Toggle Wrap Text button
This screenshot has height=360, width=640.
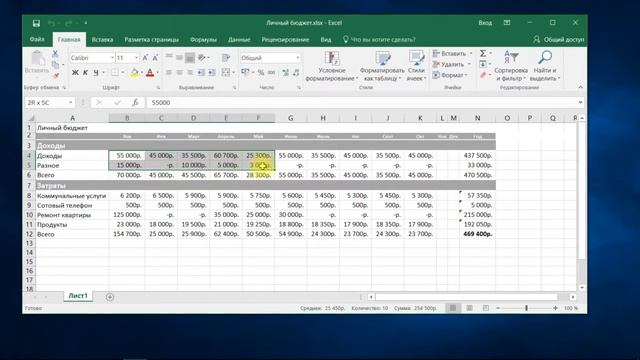[226, 58]
